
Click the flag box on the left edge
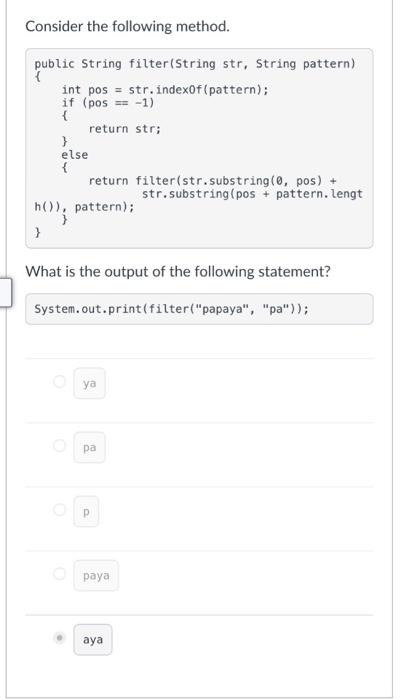click(x=5, y=292)
